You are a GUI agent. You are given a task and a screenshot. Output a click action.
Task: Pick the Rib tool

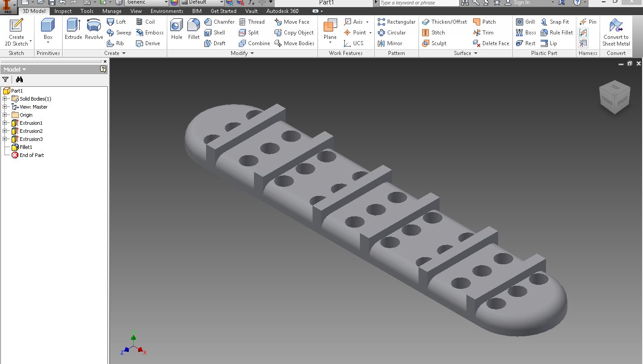click(x=115, y=43)
